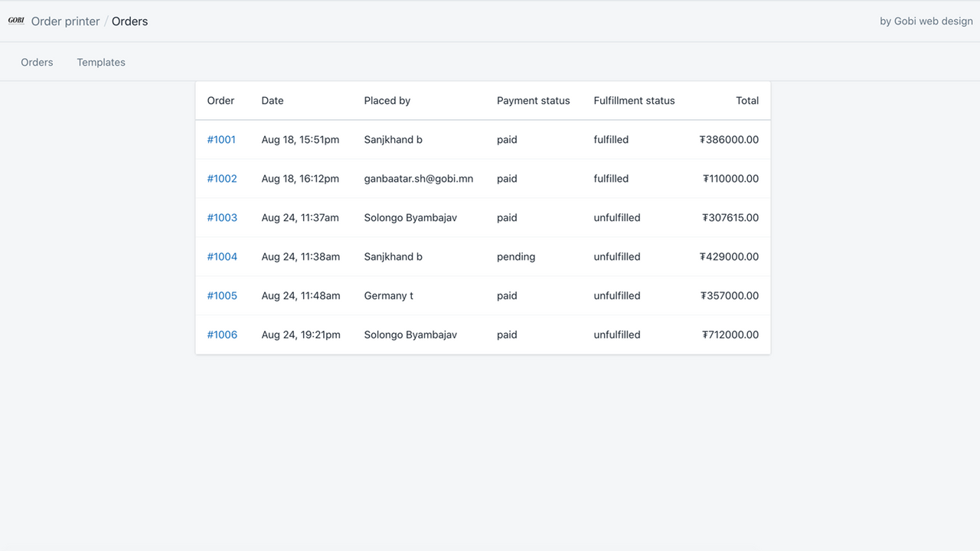
Task: Open order #1003
Action: (x=222, y=217)
